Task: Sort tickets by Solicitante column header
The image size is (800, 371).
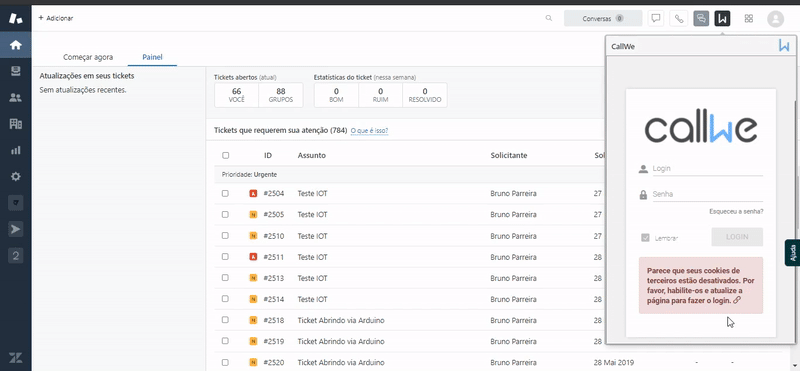Action: 509,155
